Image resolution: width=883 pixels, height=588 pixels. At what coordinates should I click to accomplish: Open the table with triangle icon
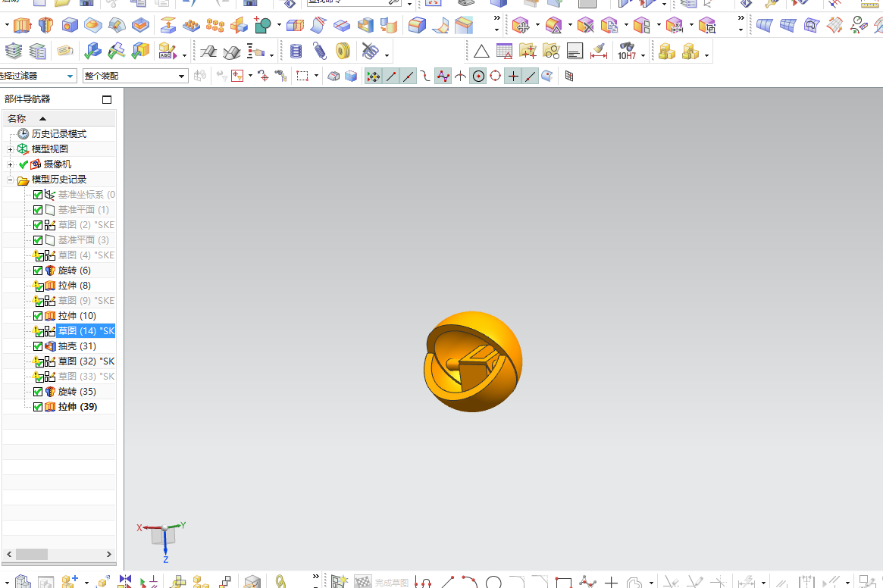(504, 52)
